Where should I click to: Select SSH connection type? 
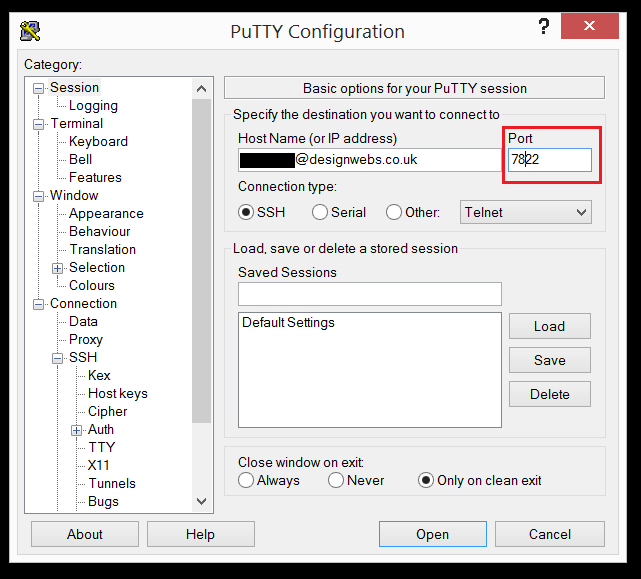click(246, 212)
